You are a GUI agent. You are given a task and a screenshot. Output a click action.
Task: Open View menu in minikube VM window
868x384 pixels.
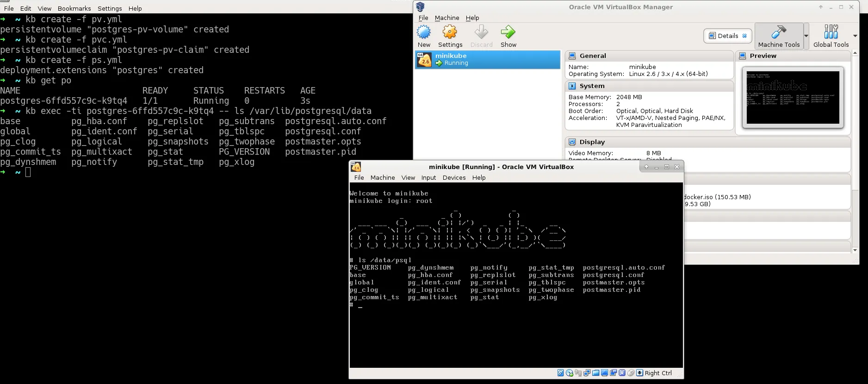pyautogui.click(x=408, y=177)
